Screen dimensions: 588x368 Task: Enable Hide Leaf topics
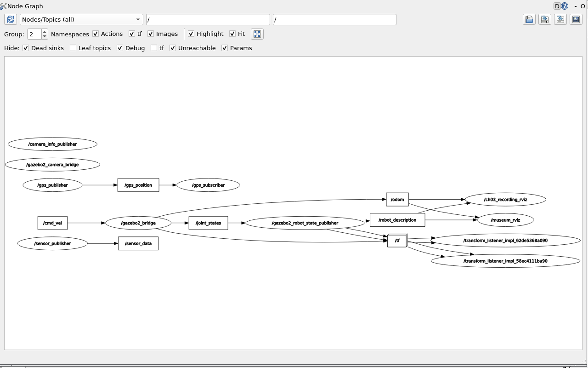click(73, 48)
